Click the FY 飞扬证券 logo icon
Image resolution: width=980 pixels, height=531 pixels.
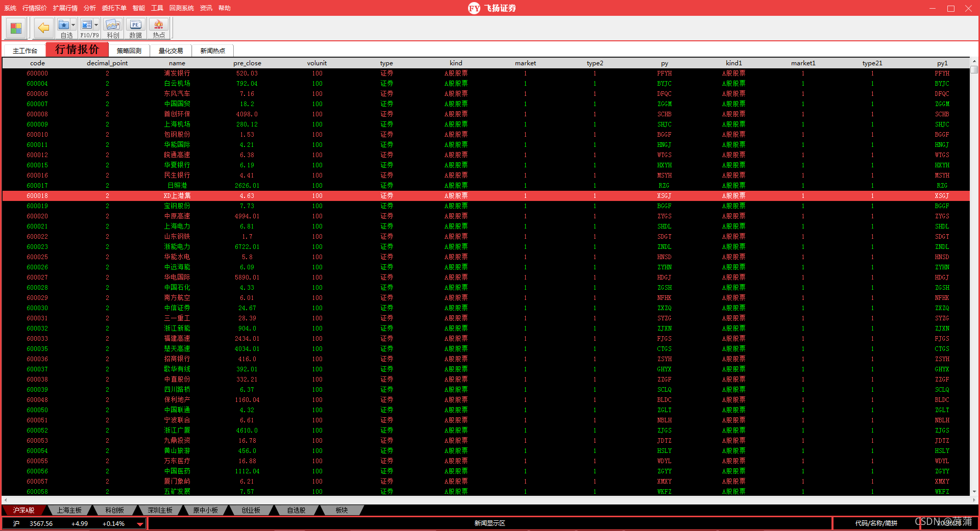click(474, 8)
